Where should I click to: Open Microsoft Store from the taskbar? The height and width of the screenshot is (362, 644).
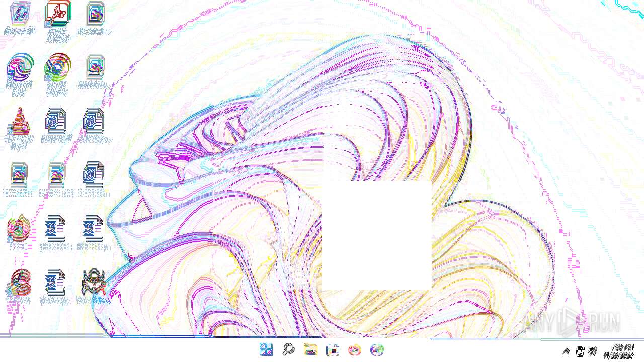click(x=333, y=349)
